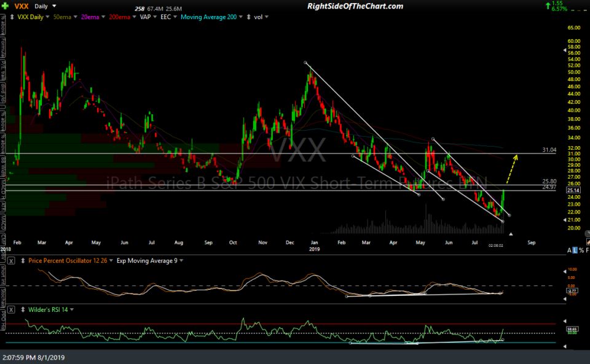This screenshot has height=364, width=590.
Task: Toggle the 50ema overlay visibility
Action: 61,17
